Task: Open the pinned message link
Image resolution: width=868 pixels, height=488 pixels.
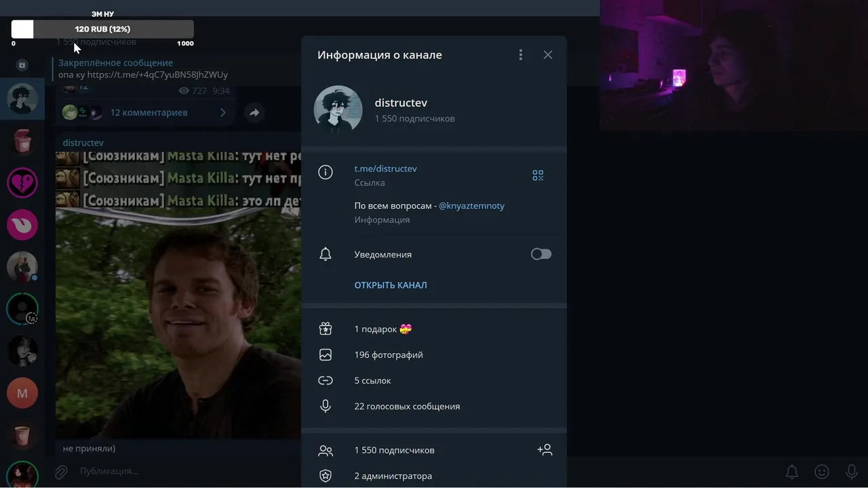Action: (x=157, y=75)
